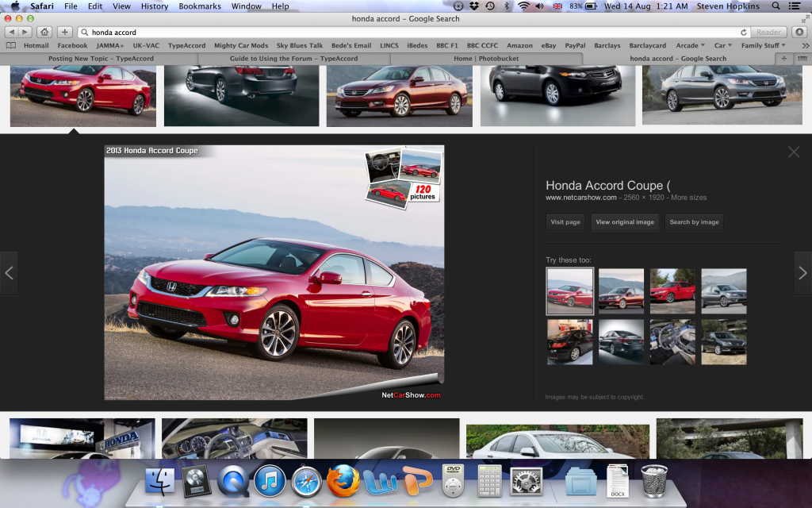Switch to Guide to Using the Forum tab
Viewport: 812px width, 508px height.
pyautogui.click(x=293, y=59)
